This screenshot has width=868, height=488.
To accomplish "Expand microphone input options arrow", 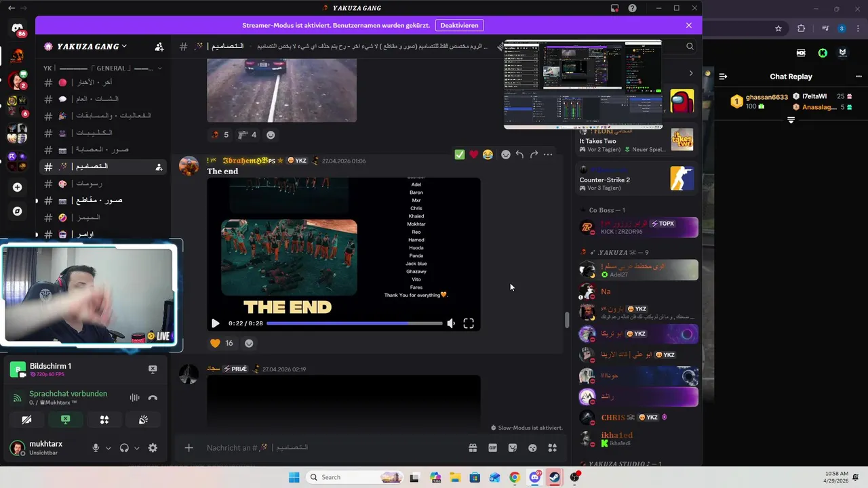I will pyautogui.click(x=108, y=448).
